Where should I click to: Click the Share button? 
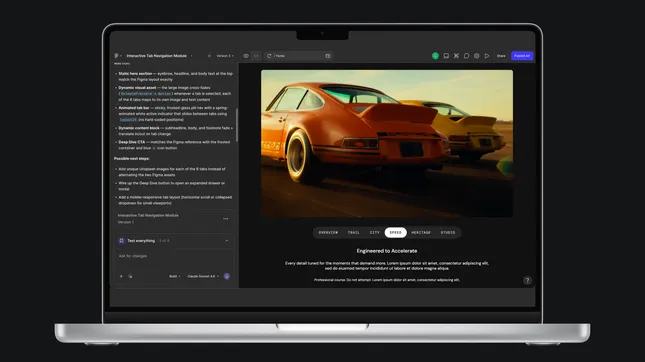(501, 56)
